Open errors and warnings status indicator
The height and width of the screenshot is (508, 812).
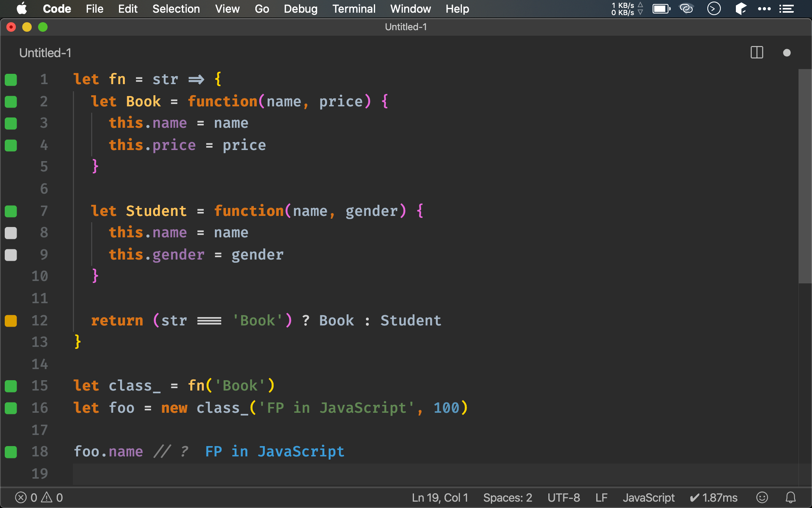[x=39, y=497]
